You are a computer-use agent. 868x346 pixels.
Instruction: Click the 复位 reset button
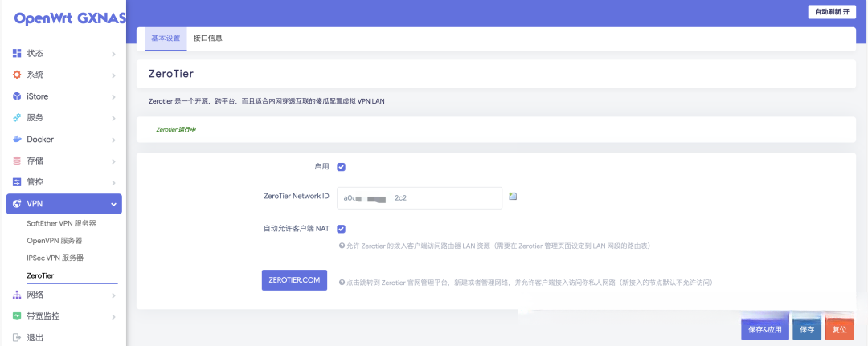tap(840, 329)
